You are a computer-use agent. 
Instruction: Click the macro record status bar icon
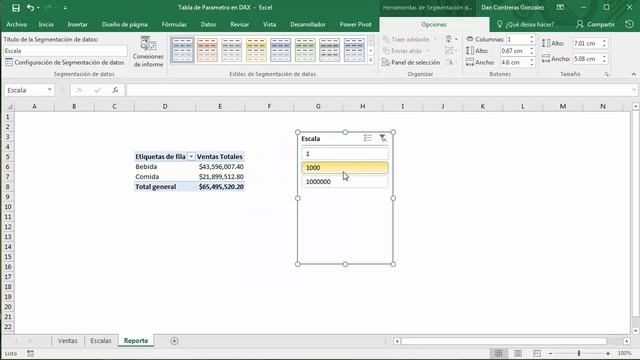pyautogui.click(x=30, y=353)
